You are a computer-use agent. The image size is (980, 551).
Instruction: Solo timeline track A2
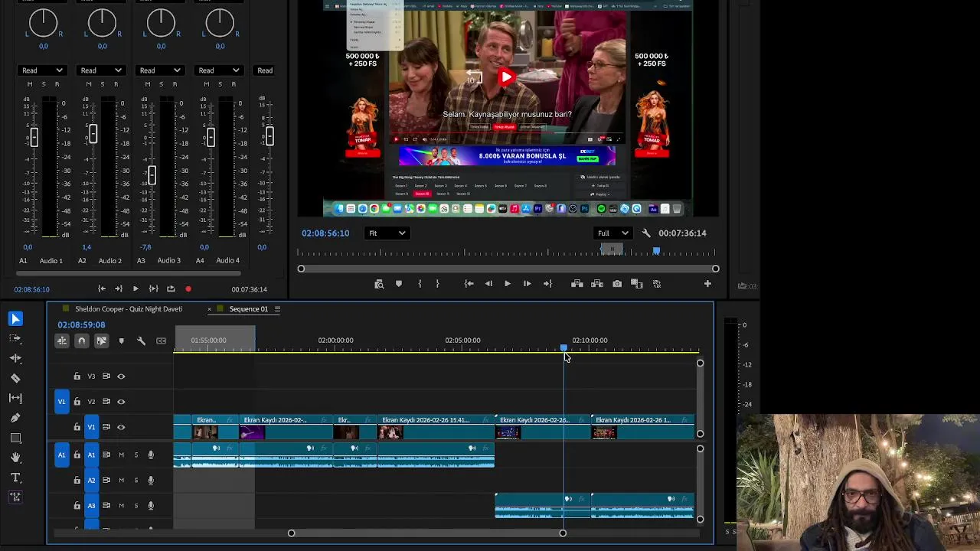(x=136, y=481)
